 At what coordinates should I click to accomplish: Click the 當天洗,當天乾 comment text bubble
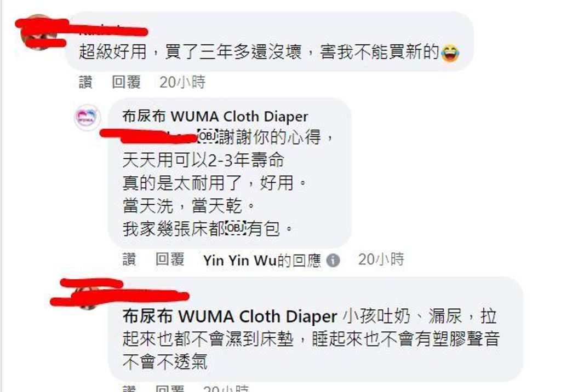point(230,173)
